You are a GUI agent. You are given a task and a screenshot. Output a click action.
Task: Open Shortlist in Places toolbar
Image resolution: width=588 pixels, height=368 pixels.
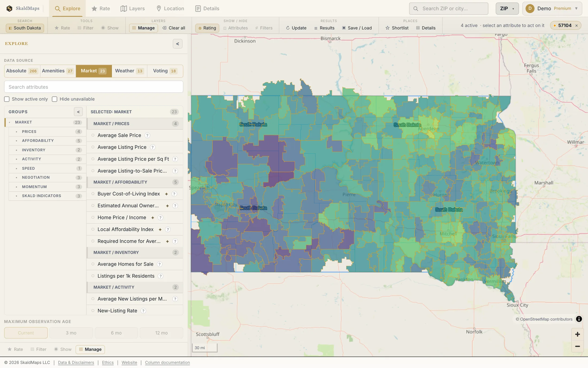[x=397, y=28]
